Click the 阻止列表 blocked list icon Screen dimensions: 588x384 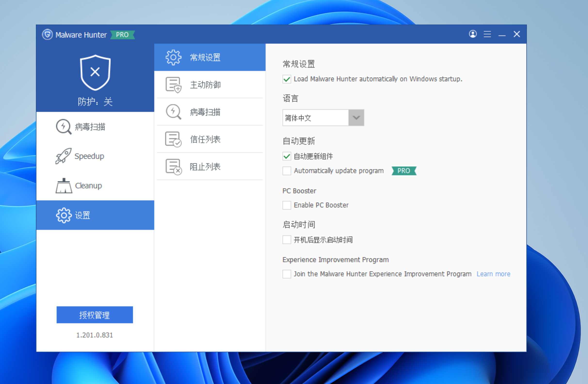[173, 167]
